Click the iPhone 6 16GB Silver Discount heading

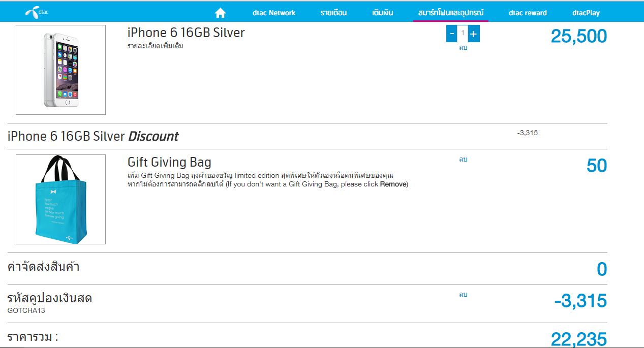pyautogui.click(x=93, y=136)
